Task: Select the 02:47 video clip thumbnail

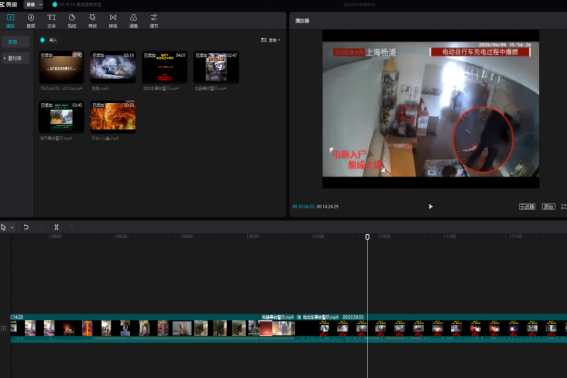Action: pos(216,67)
